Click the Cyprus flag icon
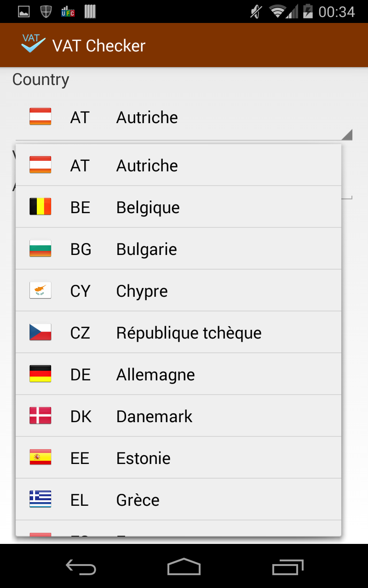 point(40,290)
